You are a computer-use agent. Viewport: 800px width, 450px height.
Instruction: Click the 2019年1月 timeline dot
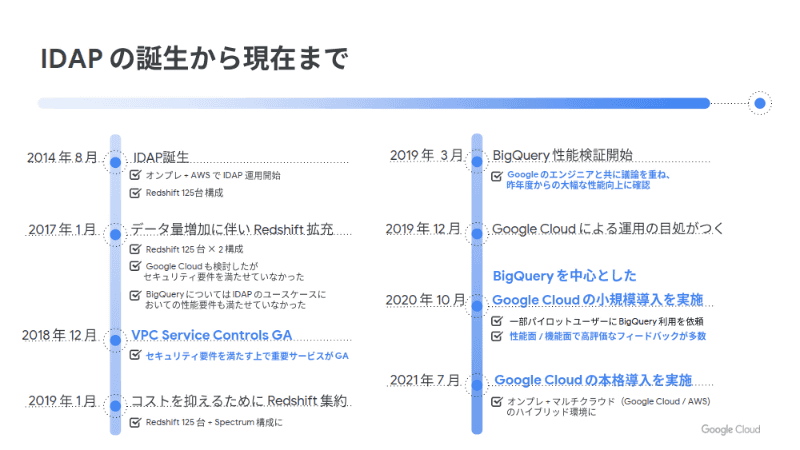pyautogui.click(x=115, y=406)
